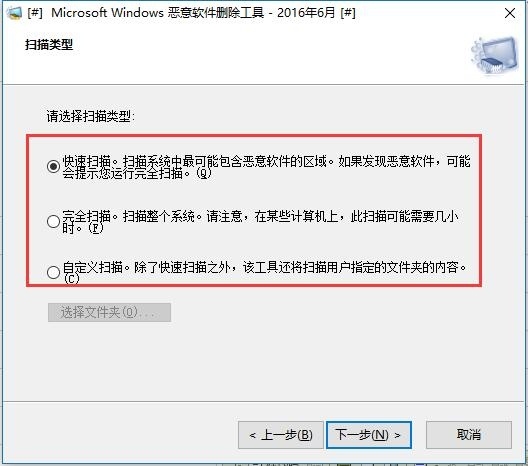Select the 完全扫描 radio button
The image size is (528, 466).
(x=53, y=221)
